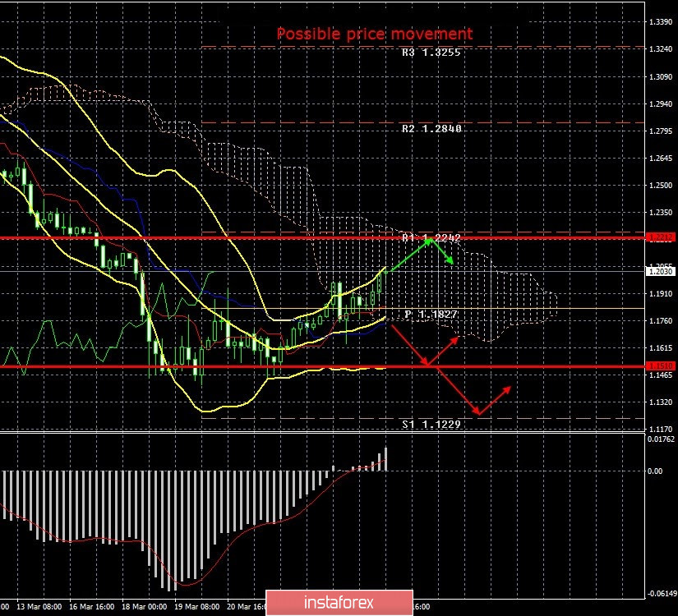The width and height of the screenshot is (678, 616).
Task: Click the R2 1.2840 resistance label
Action: pos(431,129)
